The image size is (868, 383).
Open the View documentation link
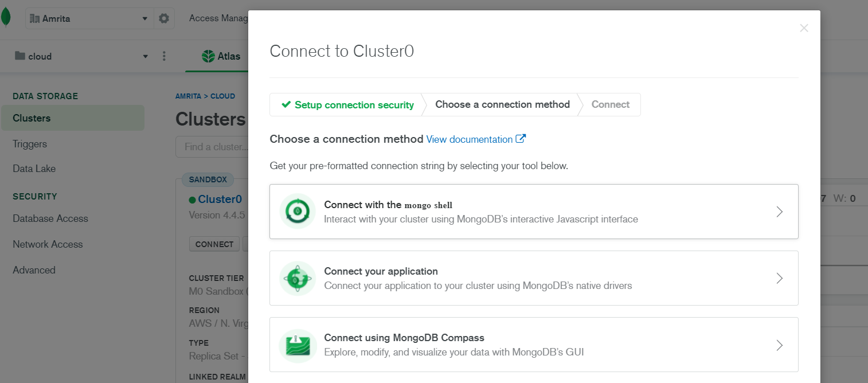point(469,139)
